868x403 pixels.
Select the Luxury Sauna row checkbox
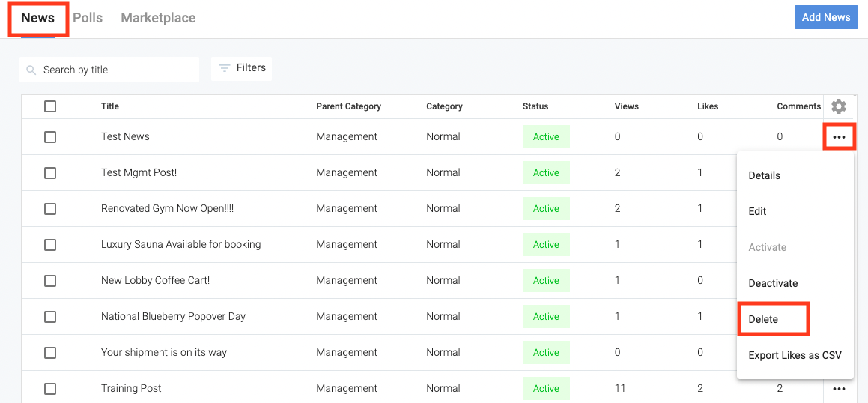pos(50,245)
